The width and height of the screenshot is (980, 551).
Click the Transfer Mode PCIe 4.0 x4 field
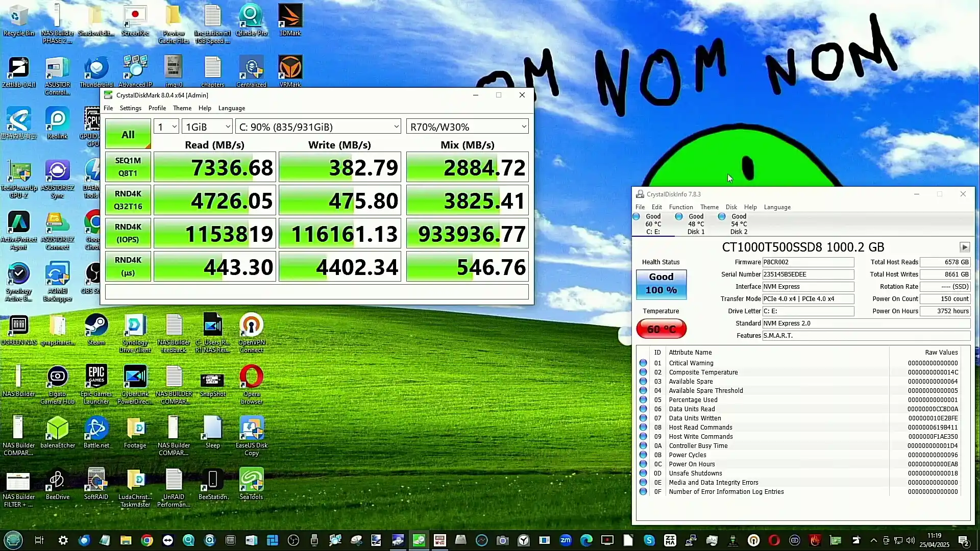808,299
